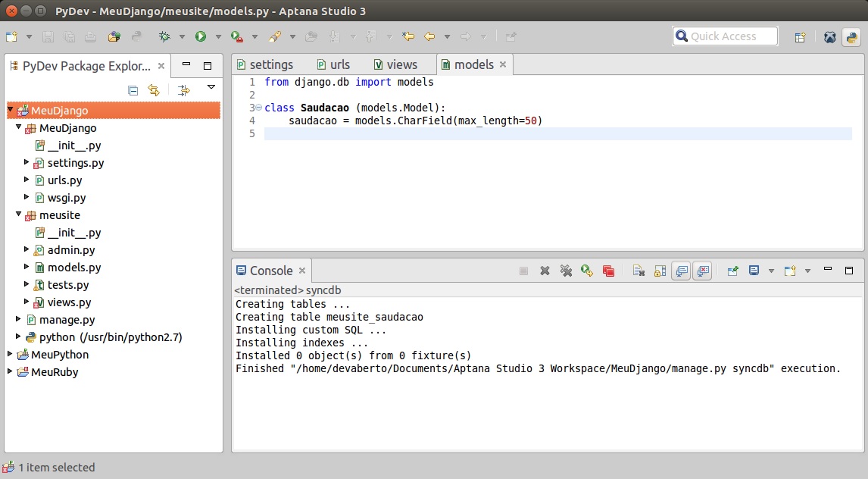Click the Debug bug icon in toolbar

pos(164,36)
